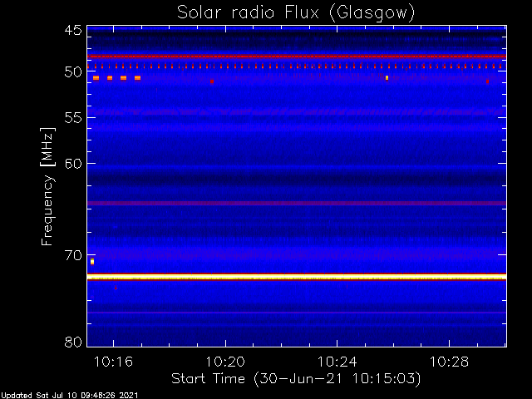532x399 pixels.
Task: Click the bright yellow emission band below 70 MHz
Action: click(x=297, y=278)
